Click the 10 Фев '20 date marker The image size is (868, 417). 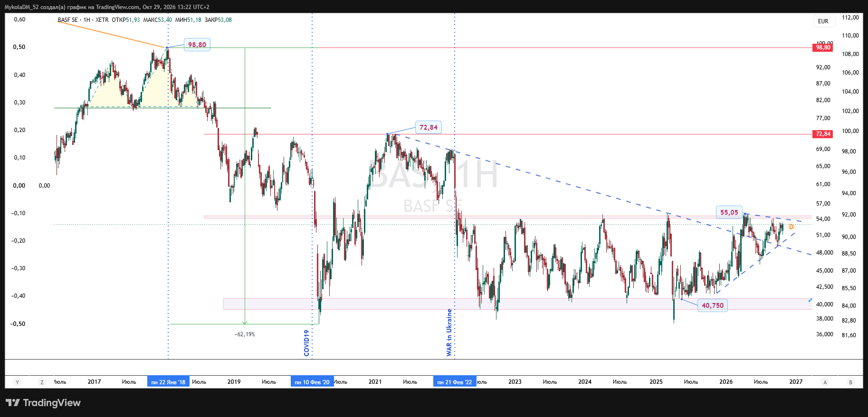pyautogui.click(x=312, y=382)
